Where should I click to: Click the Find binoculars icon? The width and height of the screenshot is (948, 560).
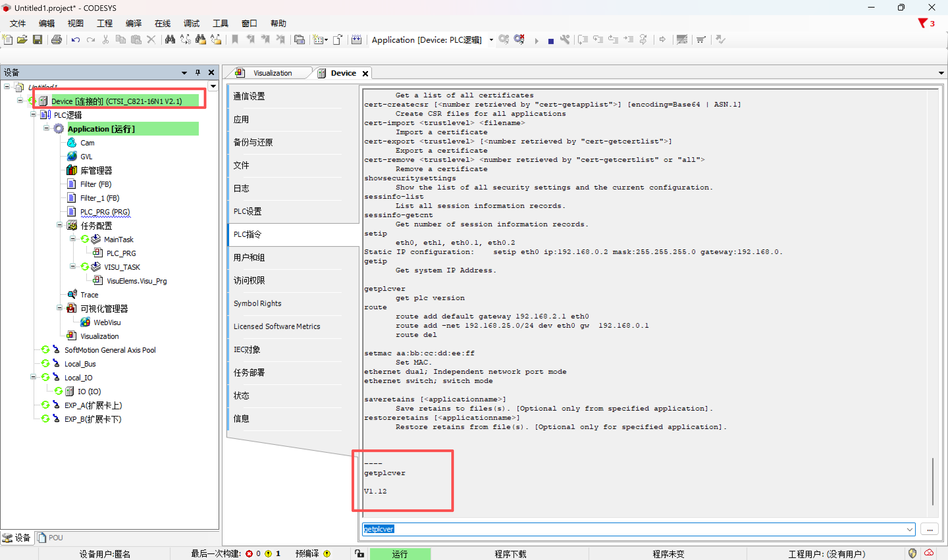tap(170, 39)
